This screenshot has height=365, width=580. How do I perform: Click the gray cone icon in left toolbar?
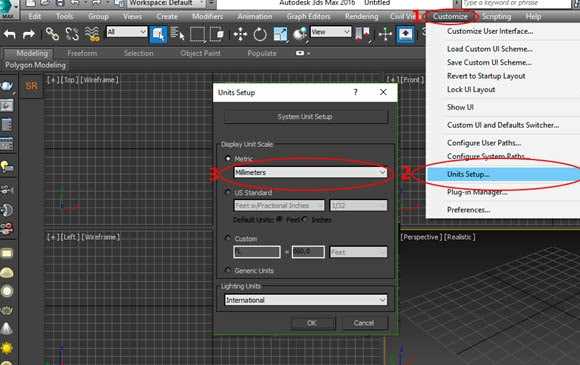coord(7,328)
